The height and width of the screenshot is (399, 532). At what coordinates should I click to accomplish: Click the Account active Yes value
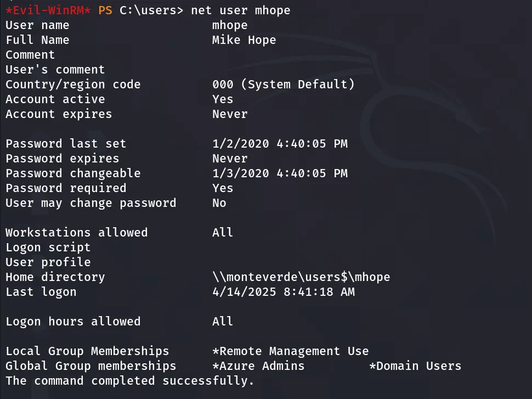point(223,99)
